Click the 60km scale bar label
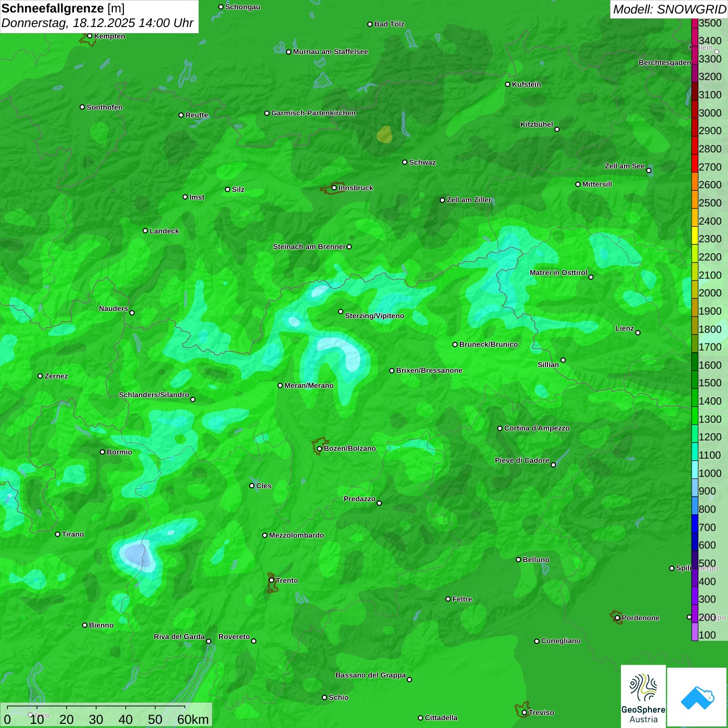This screenshot has height=728, width=728. point(193,719)
